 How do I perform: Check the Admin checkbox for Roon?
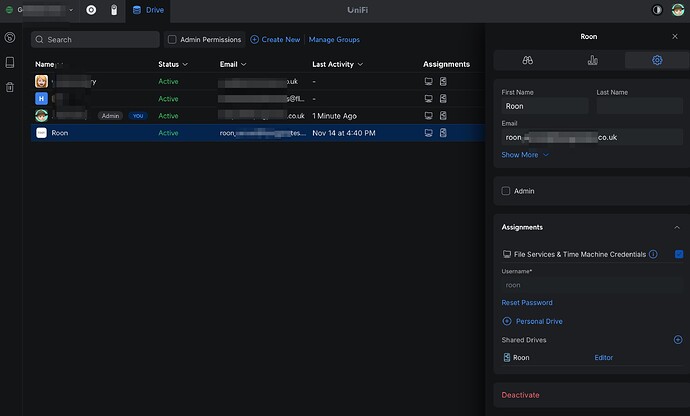(506, 190)
